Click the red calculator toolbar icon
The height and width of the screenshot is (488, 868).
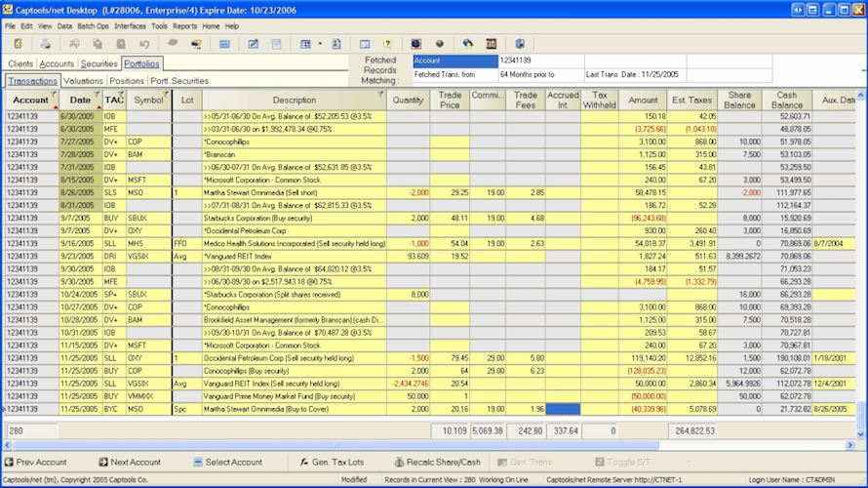491,44
